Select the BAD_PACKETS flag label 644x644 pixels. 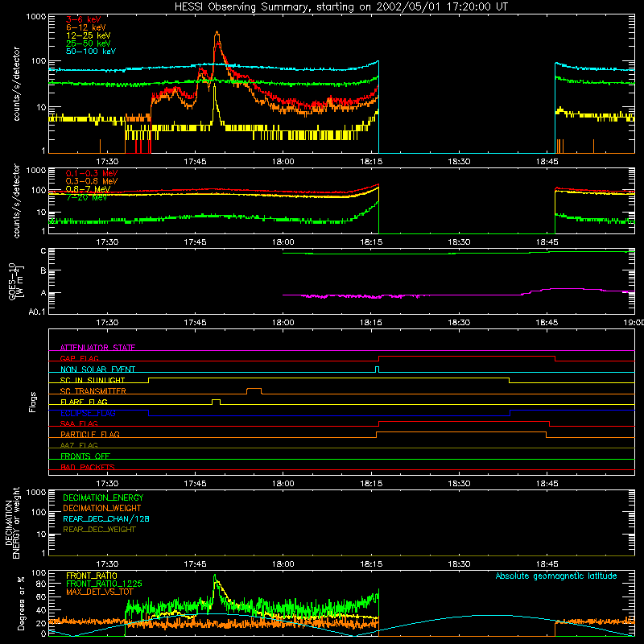tap(88, 467)
